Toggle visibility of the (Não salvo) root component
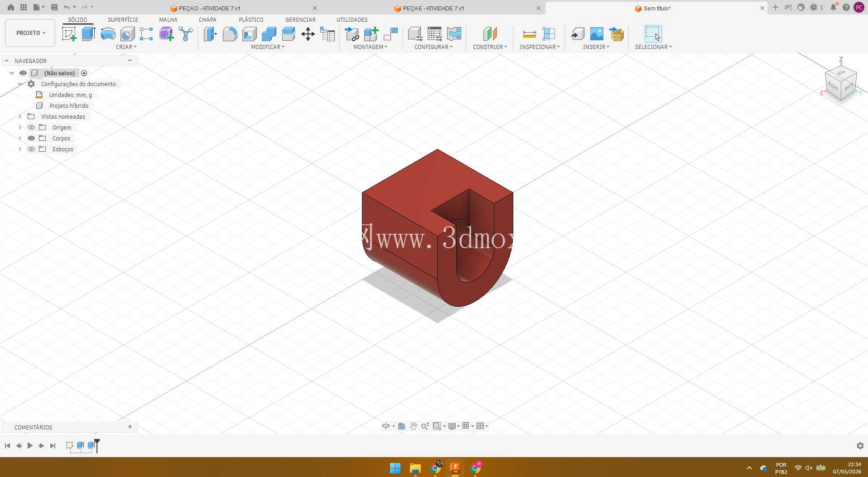The width and height of the screenshot is (868, 477). [x=23, y=73]
